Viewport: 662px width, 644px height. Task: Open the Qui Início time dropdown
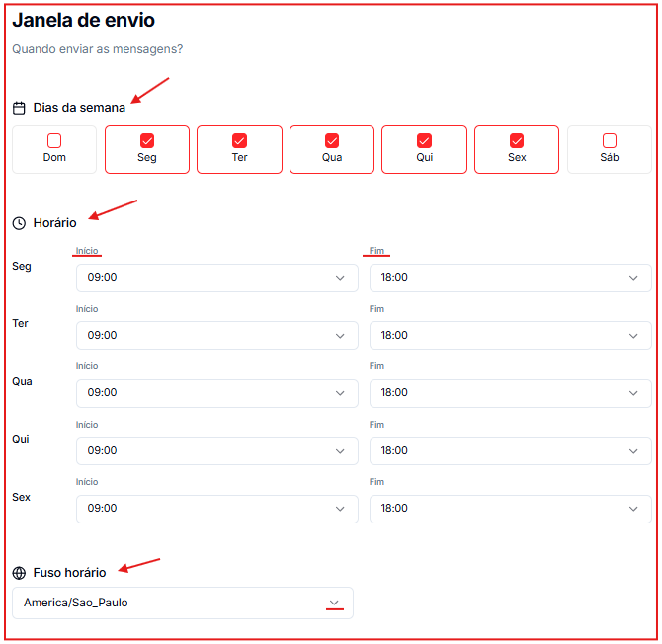click(217, 451)
